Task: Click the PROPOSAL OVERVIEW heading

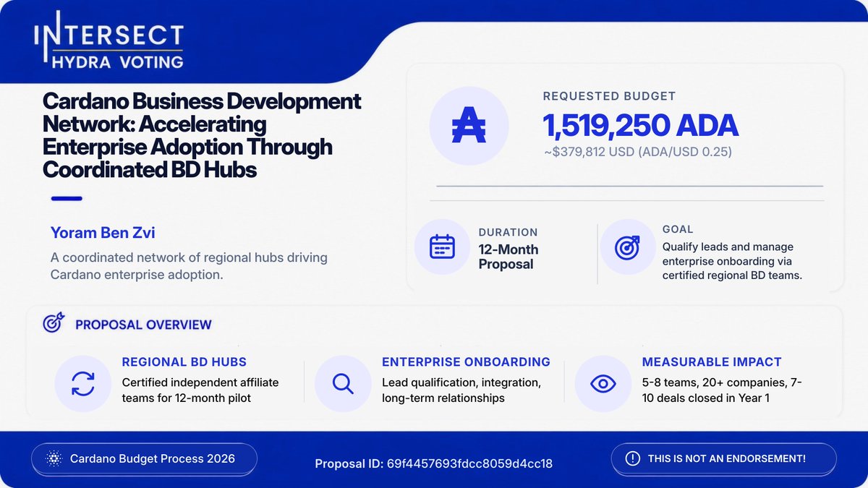Action: (143, 325)
